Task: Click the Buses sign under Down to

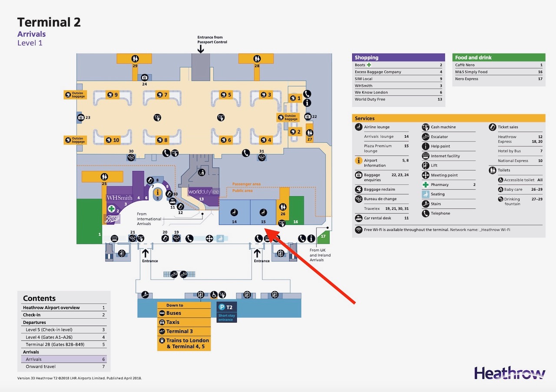Action: (x=174, y=313)
